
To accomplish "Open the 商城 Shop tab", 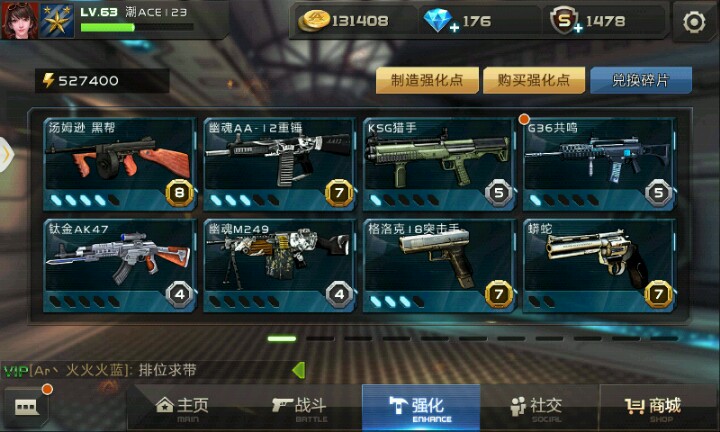I will pos(653,408).
